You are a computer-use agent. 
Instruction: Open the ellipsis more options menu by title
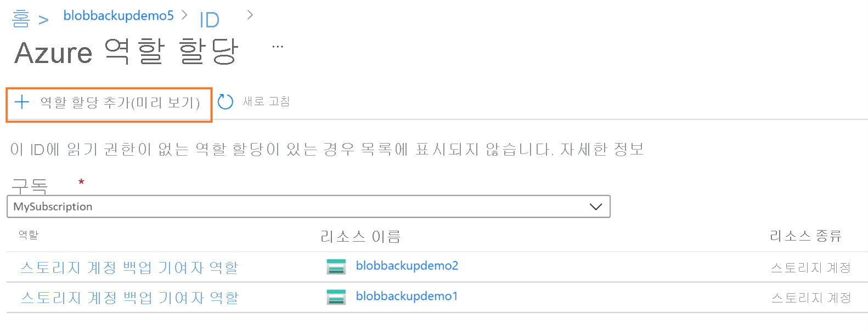coord(278,47)
